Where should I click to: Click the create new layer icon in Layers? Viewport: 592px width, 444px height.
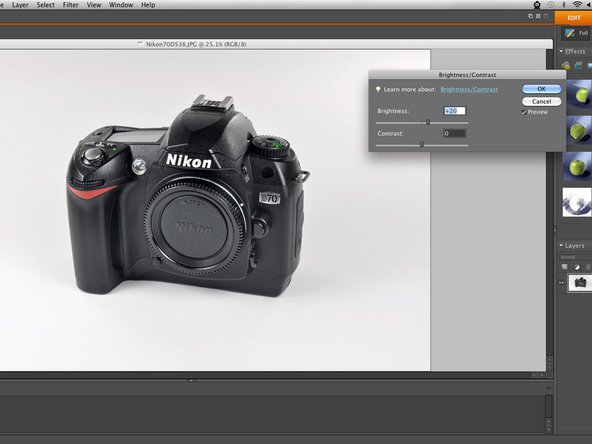pyautogui.click(x=564, y=267)
